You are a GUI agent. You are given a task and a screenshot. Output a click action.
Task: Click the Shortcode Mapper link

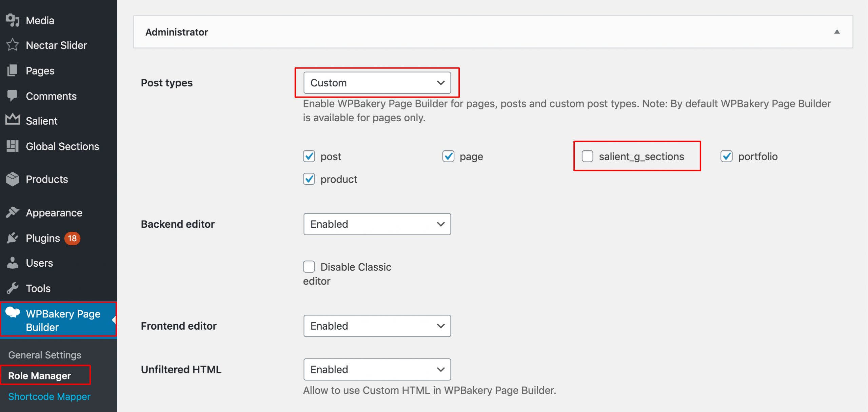(49, 396)
